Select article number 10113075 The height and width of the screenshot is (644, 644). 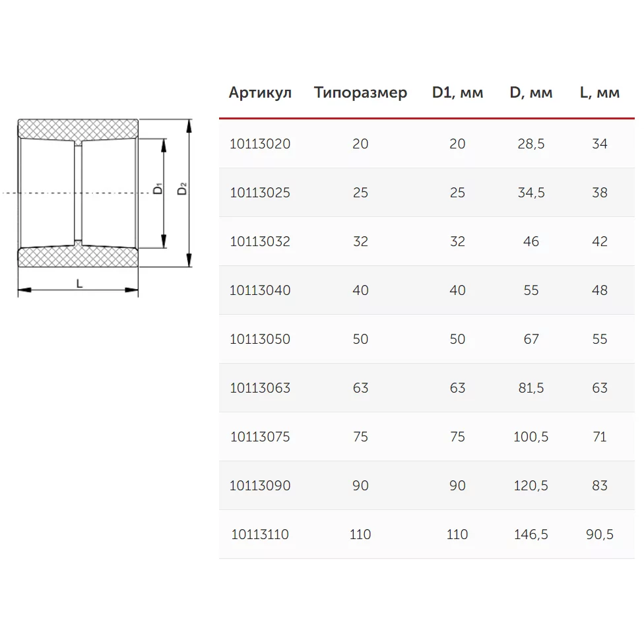click(260, 437)
